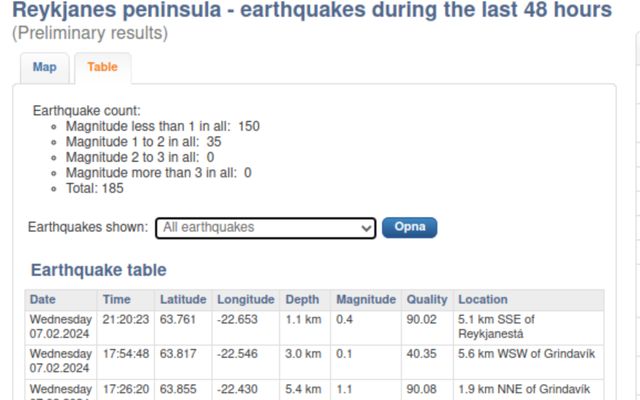Select the 5.6 km WSW of Grindavík row
640x400 pixels.
coord(314,362)
